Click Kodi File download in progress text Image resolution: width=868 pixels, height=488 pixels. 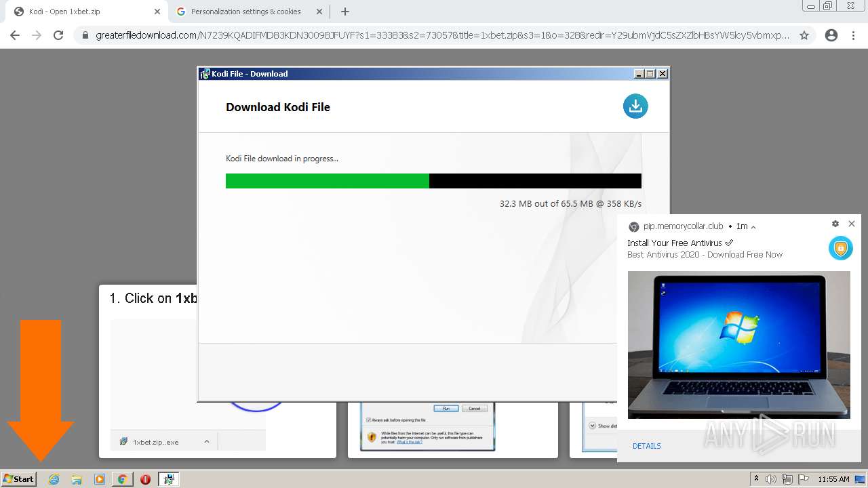coord(282,159)
